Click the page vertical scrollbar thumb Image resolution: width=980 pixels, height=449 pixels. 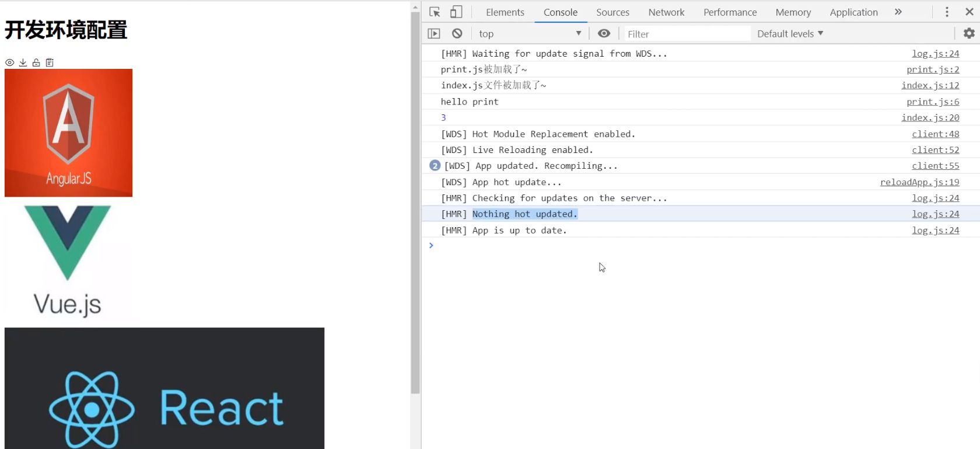tap(415, 203)
